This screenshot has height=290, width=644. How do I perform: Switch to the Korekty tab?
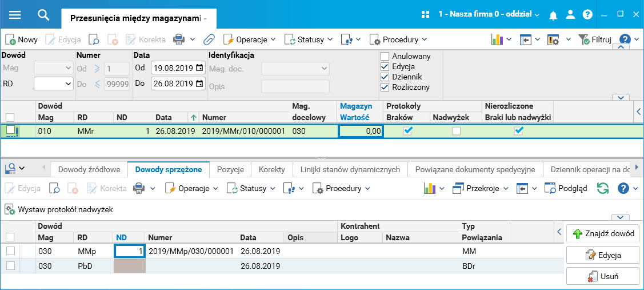point(272,169)
